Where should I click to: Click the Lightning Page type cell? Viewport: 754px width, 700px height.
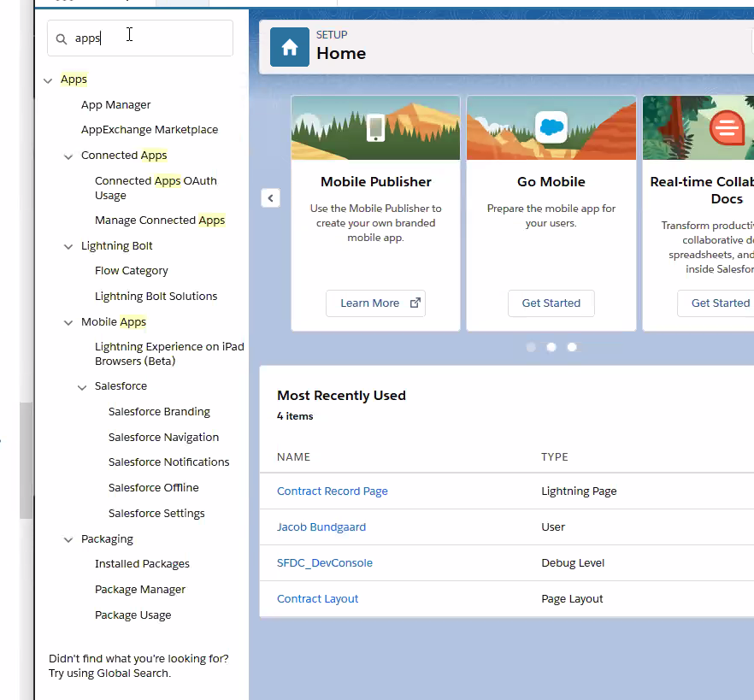(579, 491)
